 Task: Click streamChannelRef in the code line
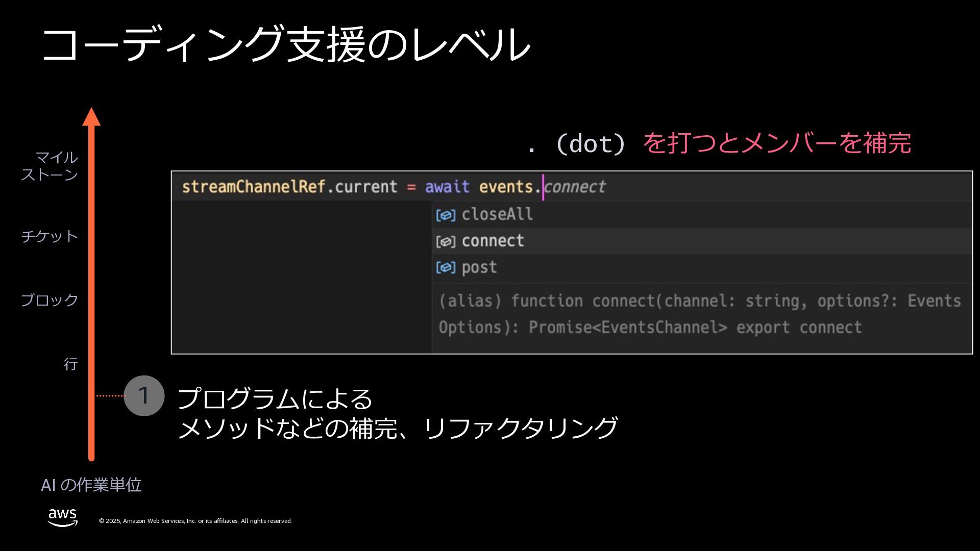tap(254, 187)
